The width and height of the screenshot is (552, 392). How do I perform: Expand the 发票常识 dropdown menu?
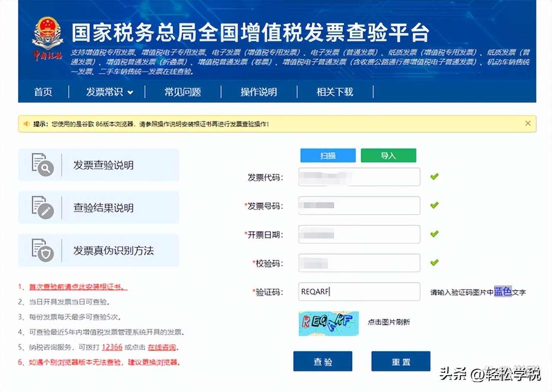click(109, 92)
